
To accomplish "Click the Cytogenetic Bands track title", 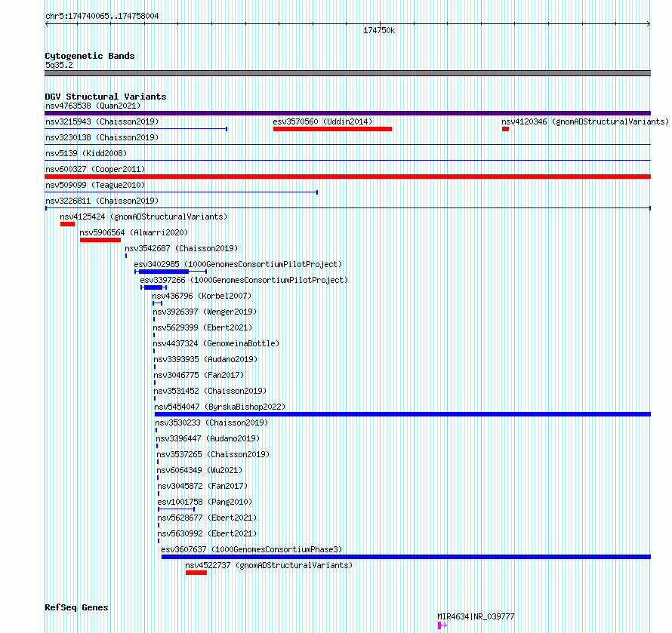I will 90,56.
